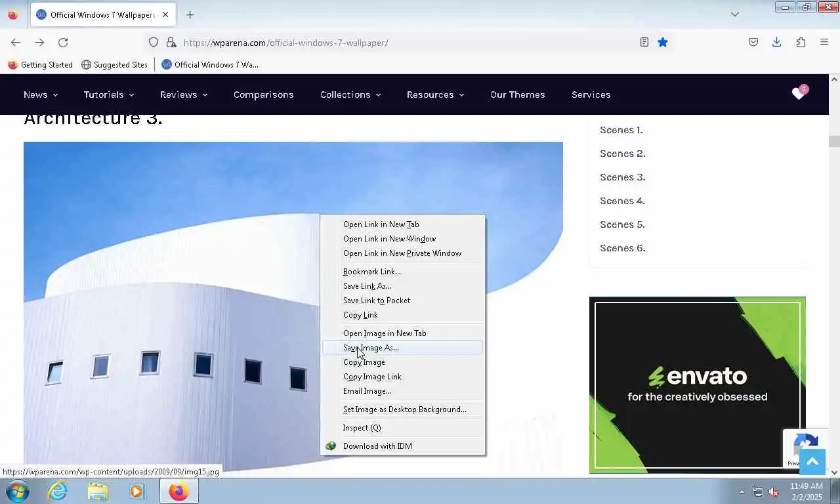List all tabs dropdown arrow
This screenshot has width=840, height=504.
(x=735, y=14)
